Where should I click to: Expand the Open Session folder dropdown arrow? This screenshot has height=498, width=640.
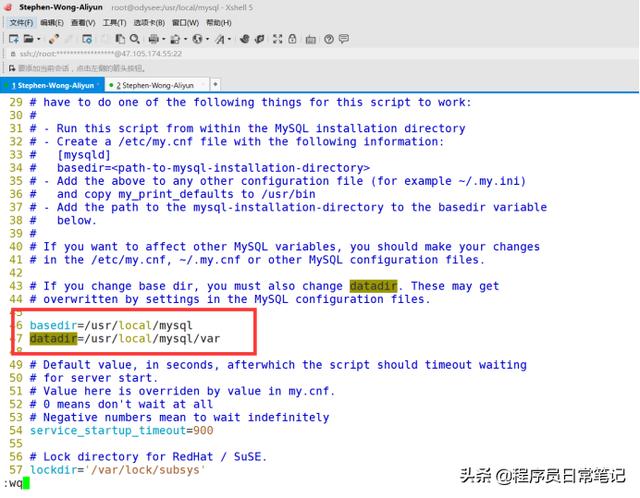click(x=39, y=39)
